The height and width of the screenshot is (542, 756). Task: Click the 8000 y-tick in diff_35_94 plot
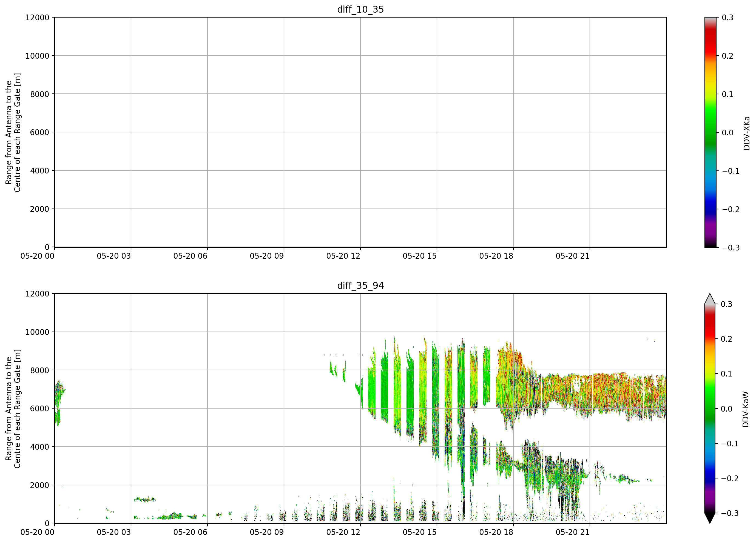point(40,370)
